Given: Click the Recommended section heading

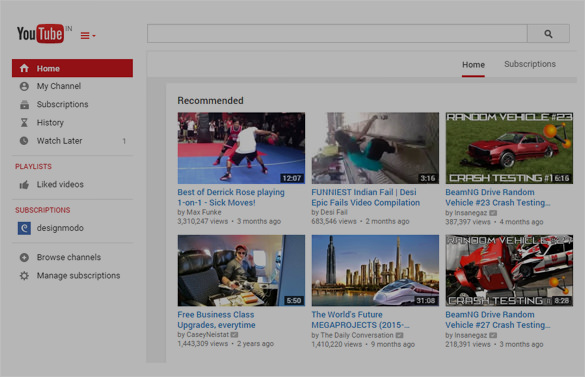Looking at the screenshot, I should pos(210,100).
